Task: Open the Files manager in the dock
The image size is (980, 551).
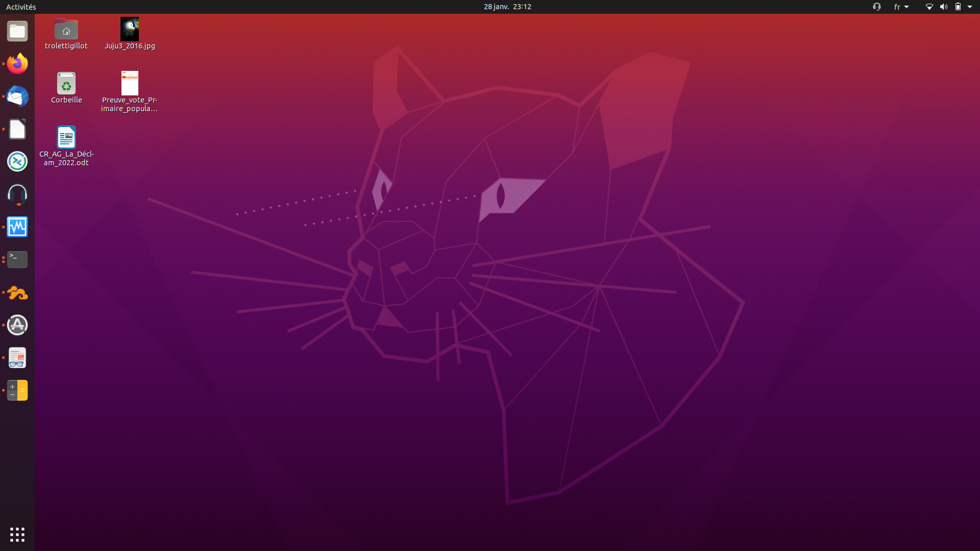Action: click(x=17, y=32)
